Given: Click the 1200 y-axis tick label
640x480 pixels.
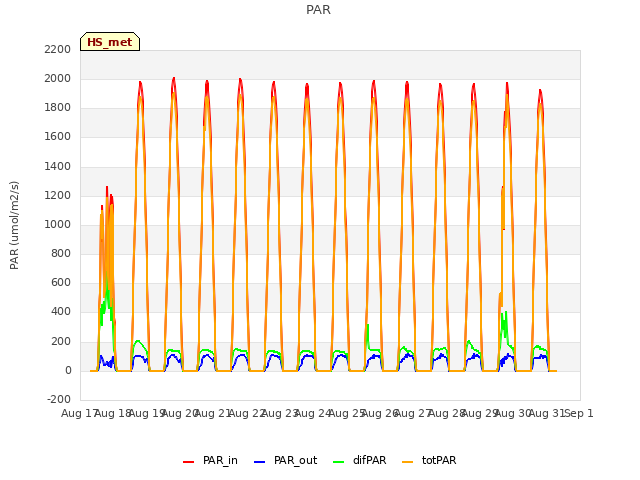Looking at the screenshot, I should pos(58,196).
